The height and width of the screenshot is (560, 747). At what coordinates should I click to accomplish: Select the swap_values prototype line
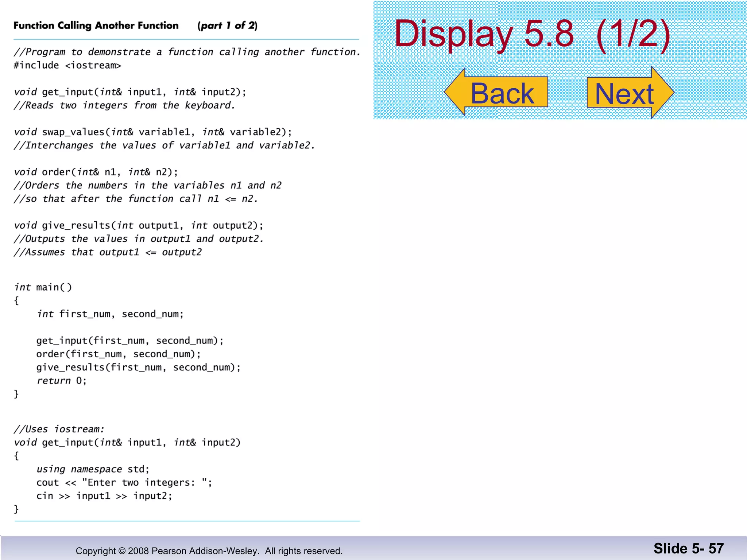(x=153, y=132)
